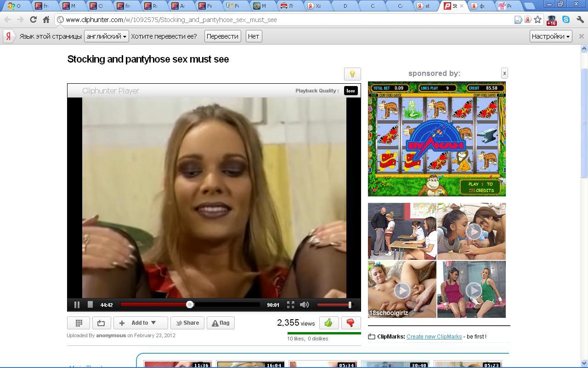588x368 pixels.
Task: Mute the player's speaker icon
Action: click(304, 305)
